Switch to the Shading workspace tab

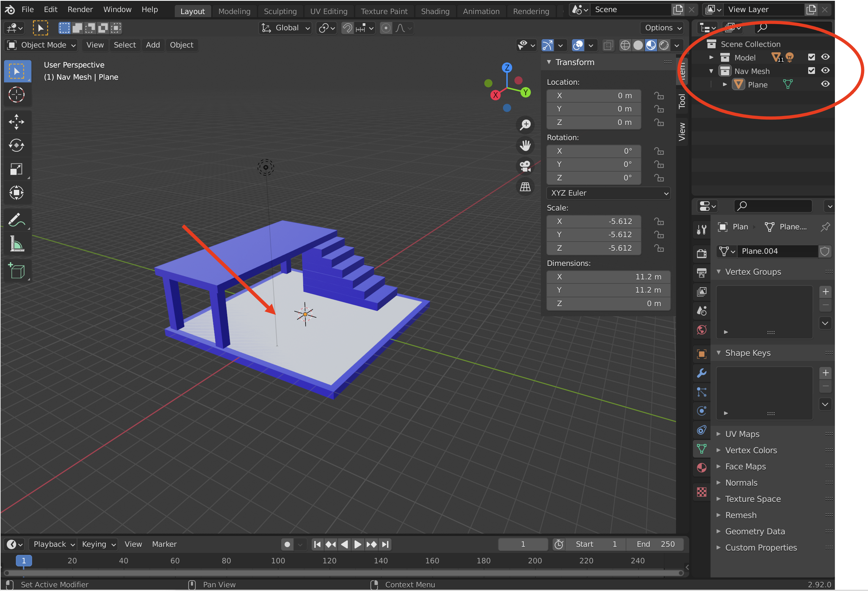pos(435,11)
